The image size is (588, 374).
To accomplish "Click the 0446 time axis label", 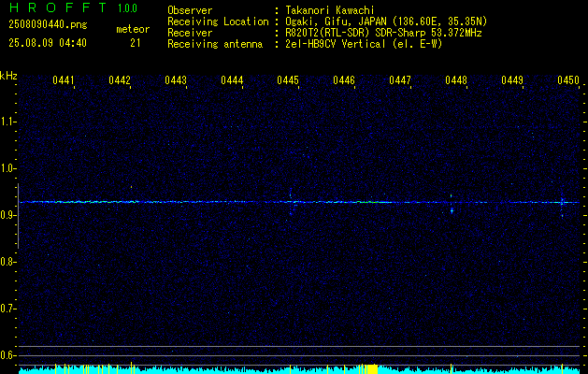I will (344, 80).
